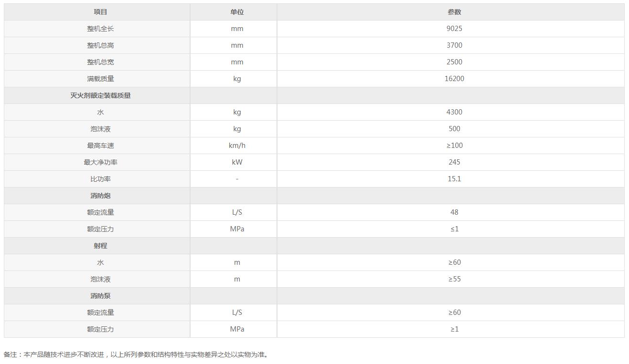Select the 最大净功率 row label
This screenshot has width=629, height=364.
point(100,162)
